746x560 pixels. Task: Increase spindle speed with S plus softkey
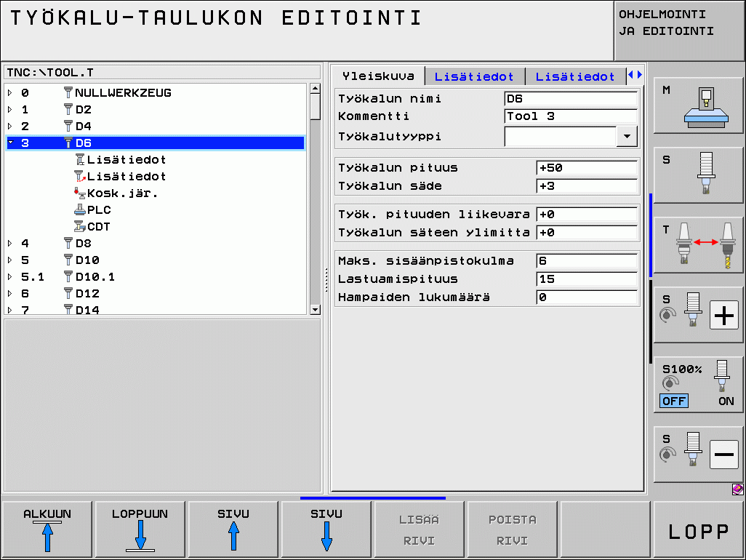pos(698,314)
